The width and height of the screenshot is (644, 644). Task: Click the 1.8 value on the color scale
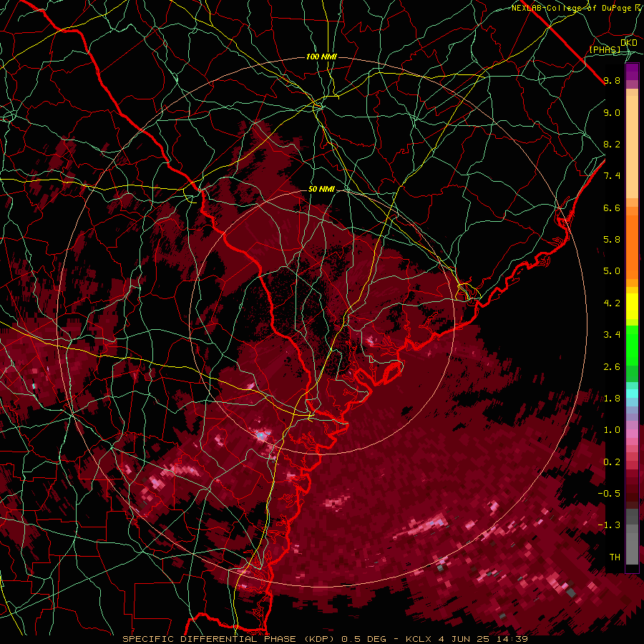612,399
